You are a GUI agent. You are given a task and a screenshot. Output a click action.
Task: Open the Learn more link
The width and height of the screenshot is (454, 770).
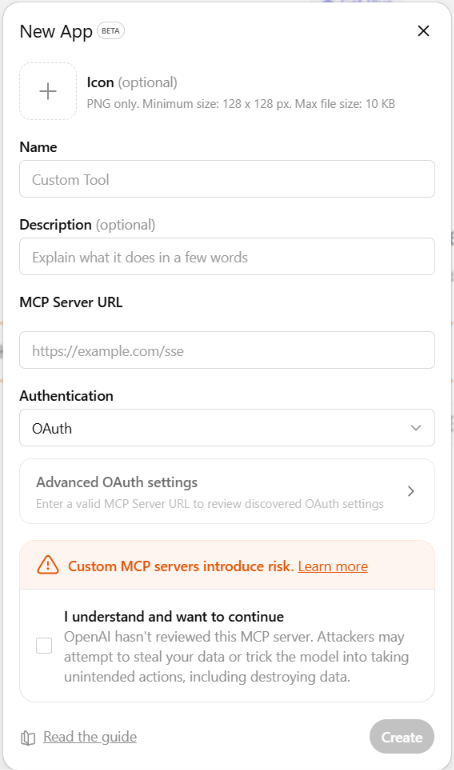[x=333, y=566]
